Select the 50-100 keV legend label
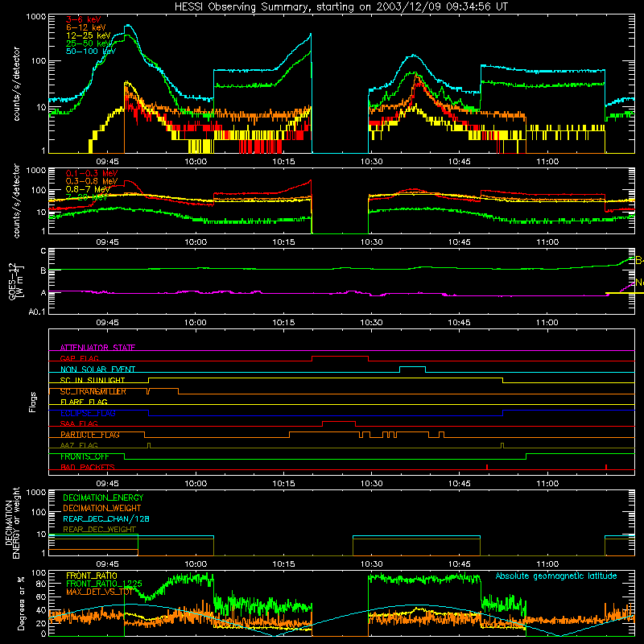This screenshot has width=644, height=644. click(x=91, y=51)
